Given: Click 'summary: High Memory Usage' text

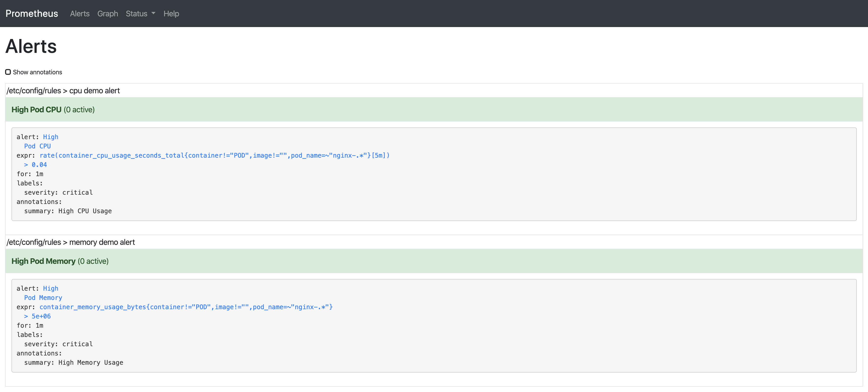Looking at the screenshot, I should point(74,363).
